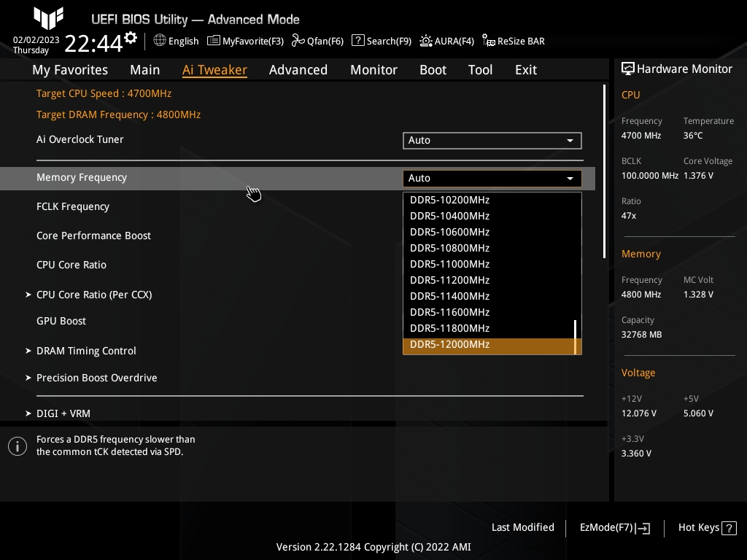Screen dimensions: 747x560
Task: Click Version 2.22.1284 copyright text
Action: (x=373, y=547)
